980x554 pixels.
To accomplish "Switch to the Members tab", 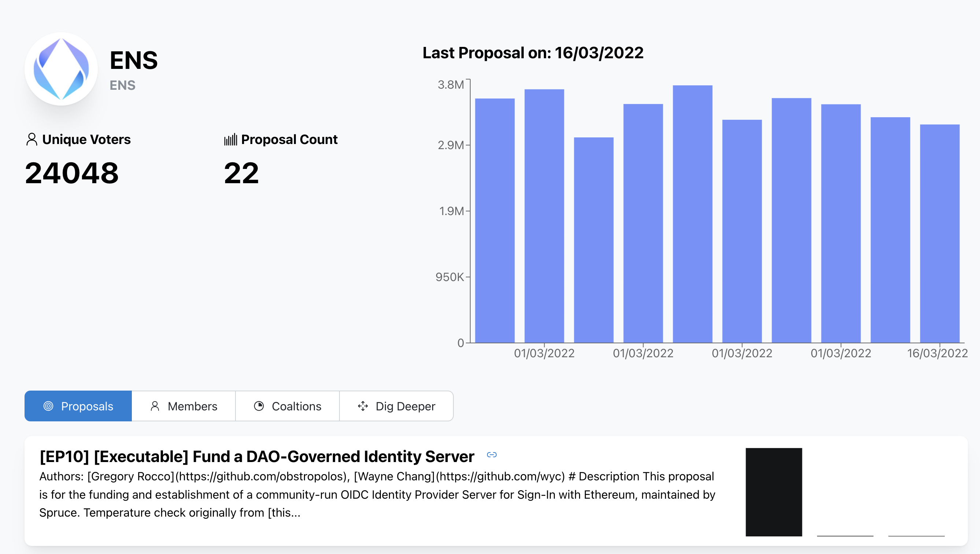I will [x=184, y=406].
